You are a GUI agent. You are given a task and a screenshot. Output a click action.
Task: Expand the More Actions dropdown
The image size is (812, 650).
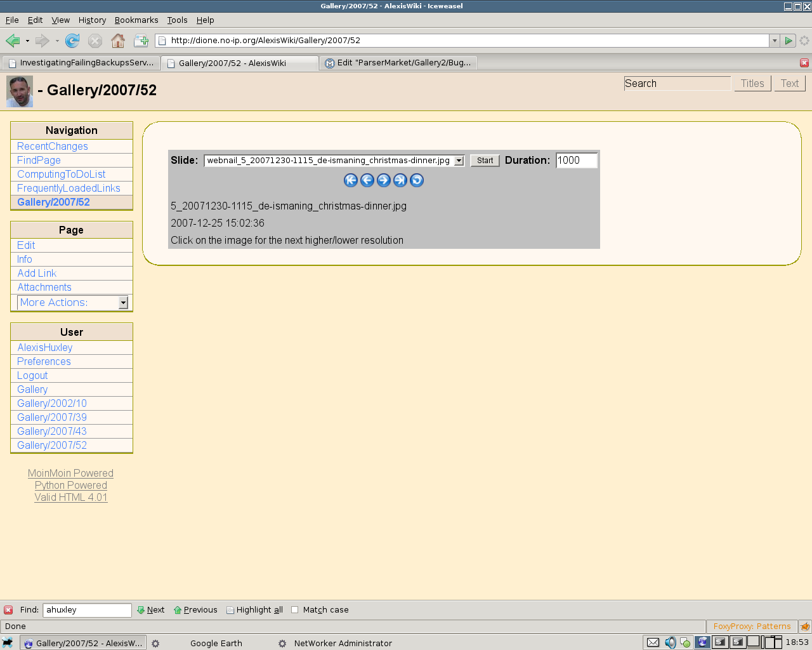pyautogui.click(x=123, y=303)
